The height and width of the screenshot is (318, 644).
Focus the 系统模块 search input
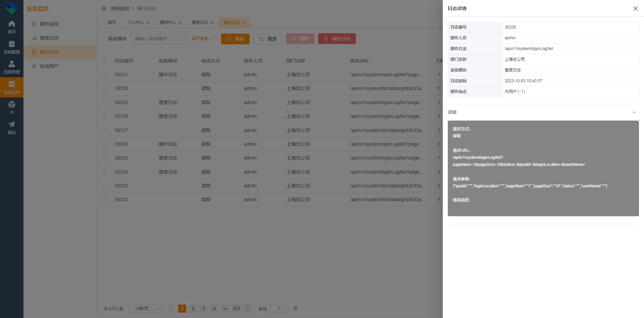tap(159, 39)
